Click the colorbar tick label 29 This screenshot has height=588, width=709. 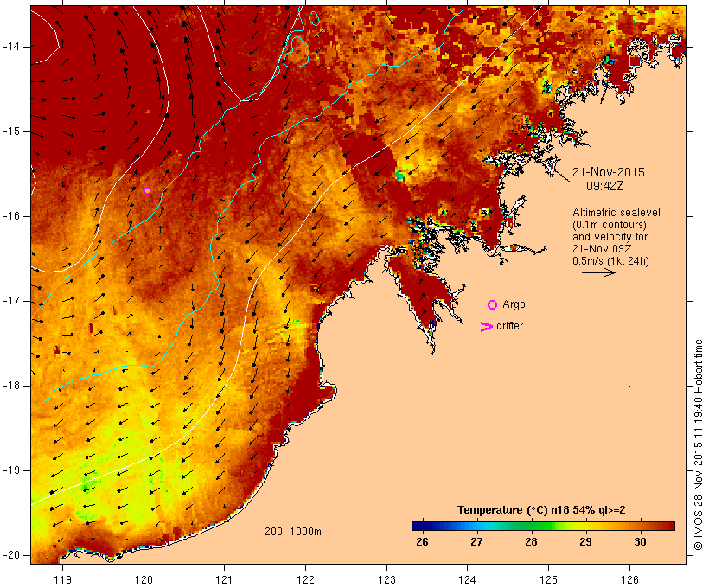585,542
